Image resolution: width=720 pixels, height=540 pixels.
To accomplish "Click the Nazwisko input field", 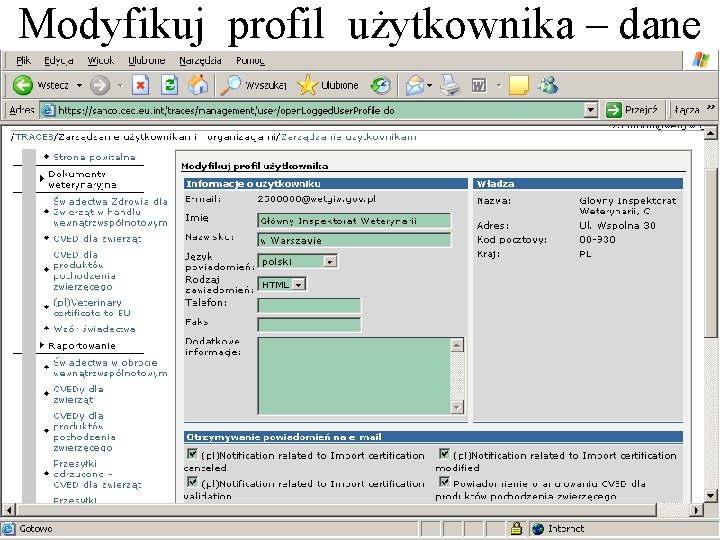I will 354,240.
